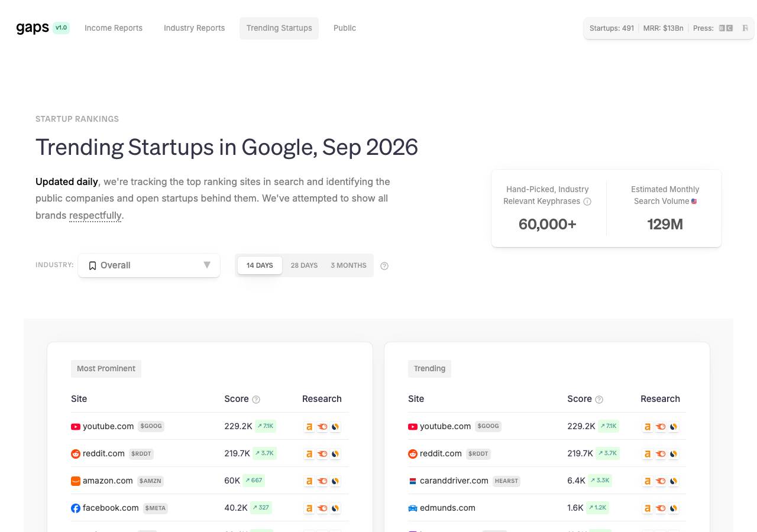Open Ahrefs research for facebook.com
Image resolution: width=757 pixels, height=532 pixels.
309,508
